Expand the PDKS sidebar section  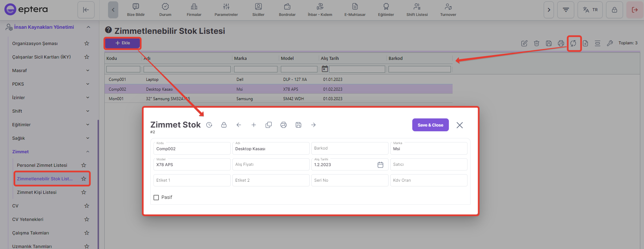[x=88, y=84]
